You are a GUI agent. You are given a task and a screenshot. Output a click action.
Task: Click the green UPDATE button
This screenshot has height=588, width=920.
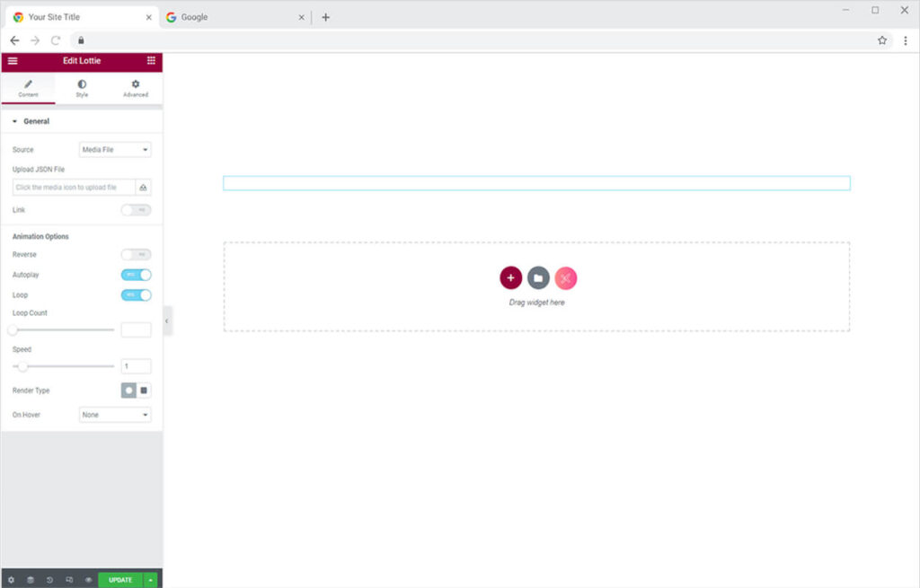tap(120, 580)
